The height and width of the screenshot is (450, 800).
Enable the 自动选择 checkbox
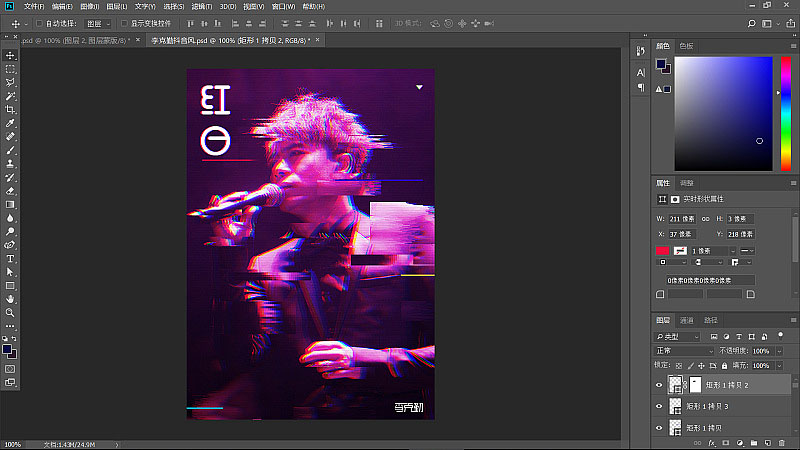click(x=39, y=23)
